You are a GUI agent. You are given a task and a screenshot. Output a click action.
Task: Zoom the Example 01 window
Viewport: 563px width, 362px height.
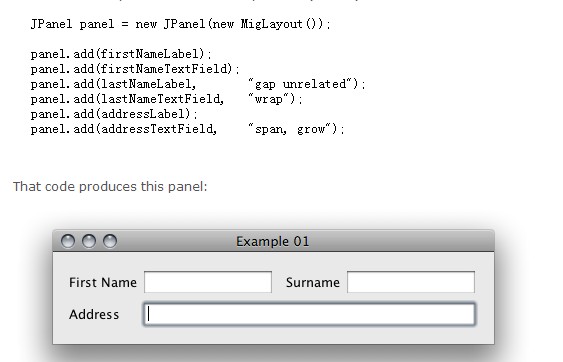coord(110,241)
